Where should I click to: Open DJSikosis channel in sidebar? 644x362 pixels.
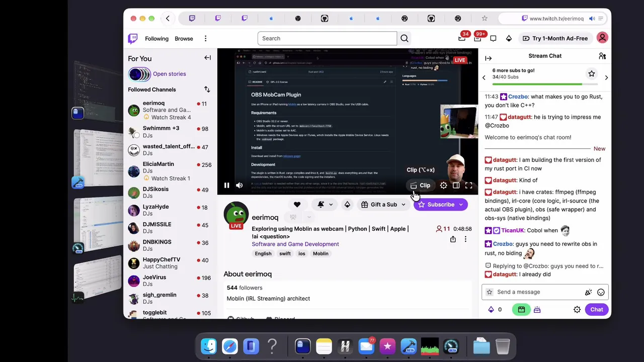pos(170,193)
